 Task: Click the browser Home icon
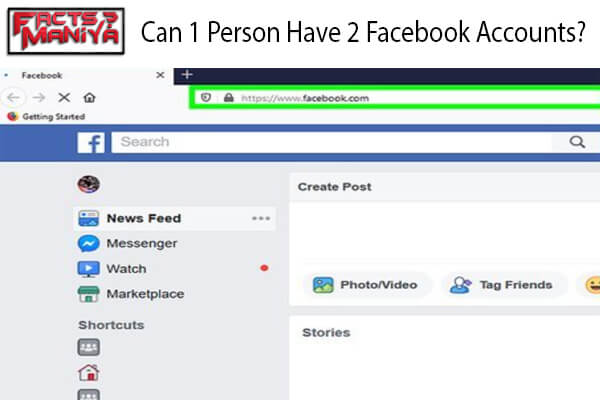tap(89, 98)
